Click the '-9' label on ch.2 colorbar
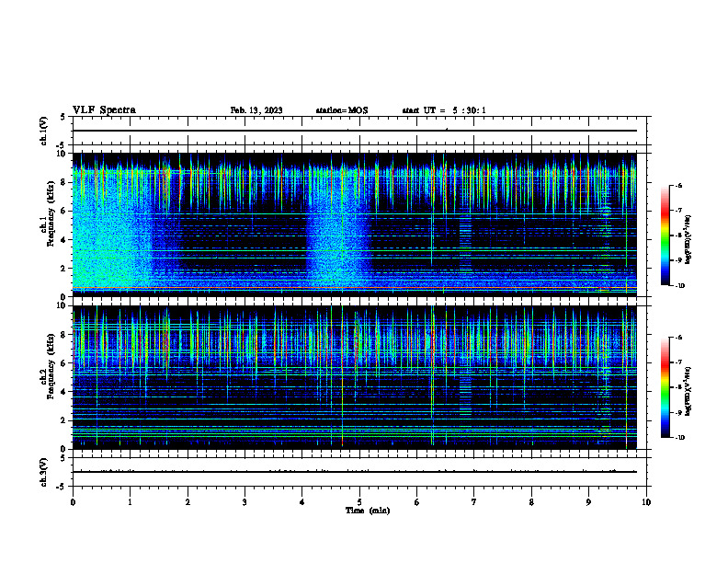Screen dimensions: 728x563 coord(678,412)
